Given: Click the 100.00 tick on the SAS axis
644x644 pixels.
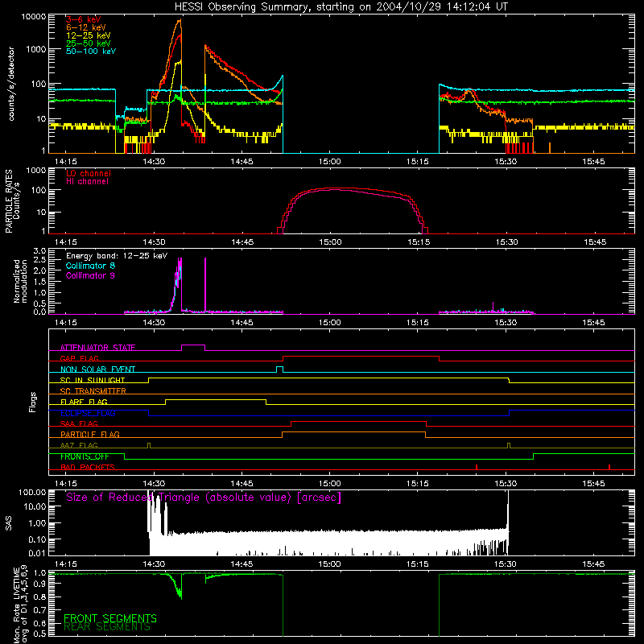Looking at the screenshot, I should click(32, 492).
